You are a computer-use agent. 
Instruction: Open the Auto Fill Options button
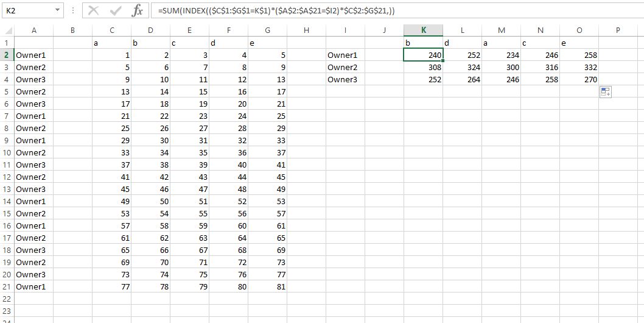coord(605,92)
